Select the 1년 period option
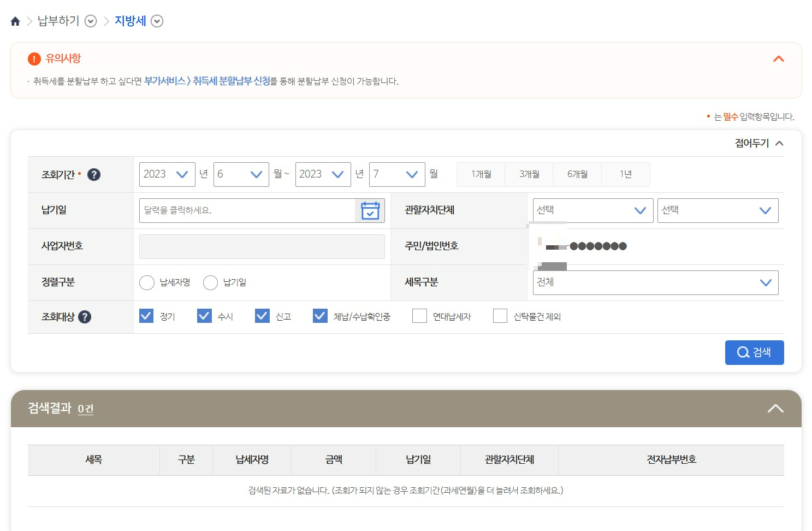Screen dimensions: 812x531 coord(626,174)
